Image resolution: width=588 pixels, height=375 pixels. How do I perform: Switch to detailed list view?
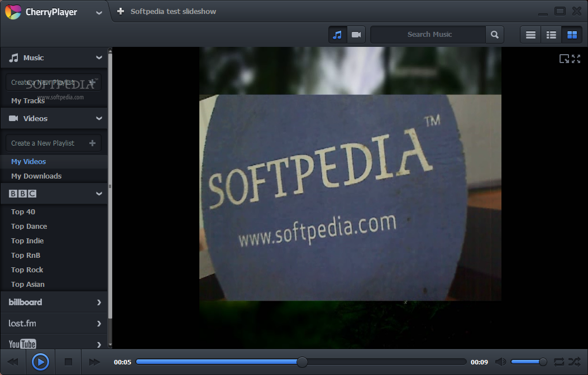pos(551,34)
